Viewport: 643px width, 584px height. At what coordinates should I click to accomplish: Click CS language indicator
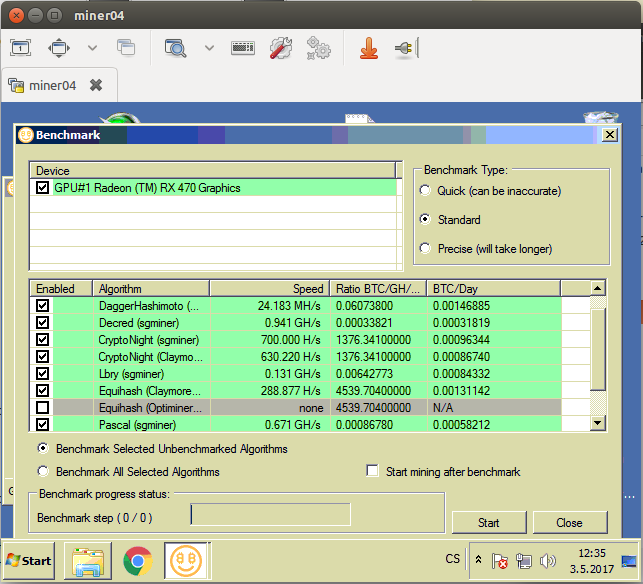453,559
